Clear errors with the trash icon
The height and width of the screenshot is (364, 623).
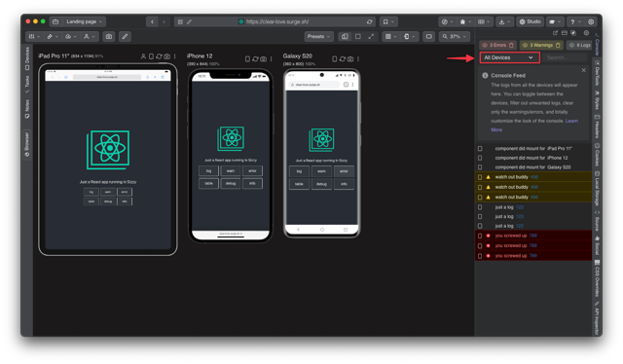point(511,46)
